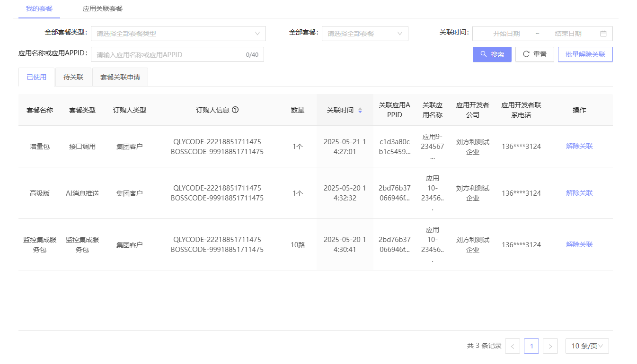
Task: Click the 2025-05-21 14:27:01 time cell
Action: point(345,147)
